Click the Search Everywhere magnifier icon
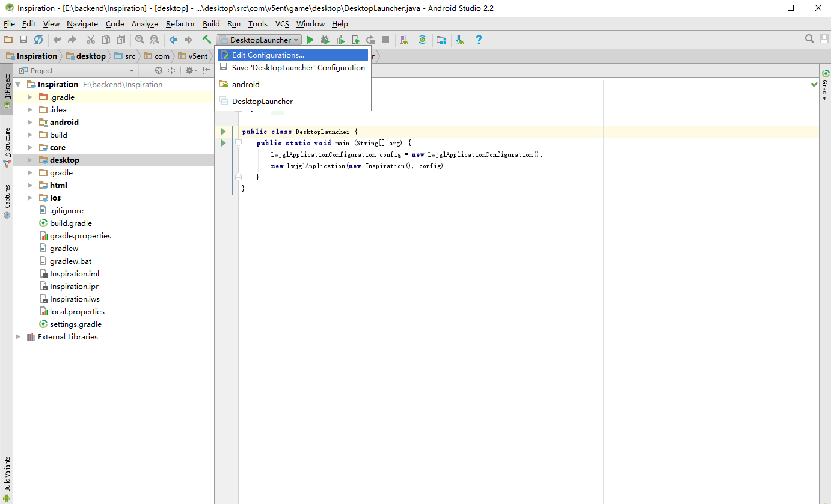This screenshot has height=504, width=831. point(810,39)
